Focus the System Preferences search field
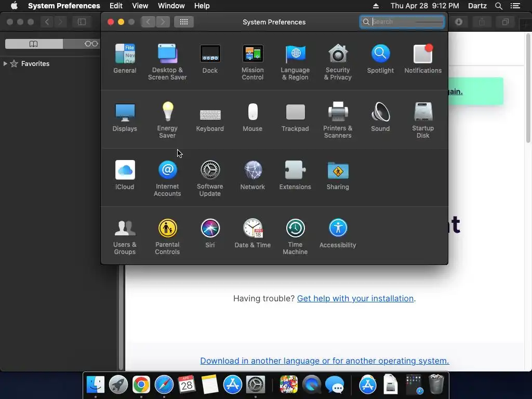532x399 pixels. tap(402, 22)
